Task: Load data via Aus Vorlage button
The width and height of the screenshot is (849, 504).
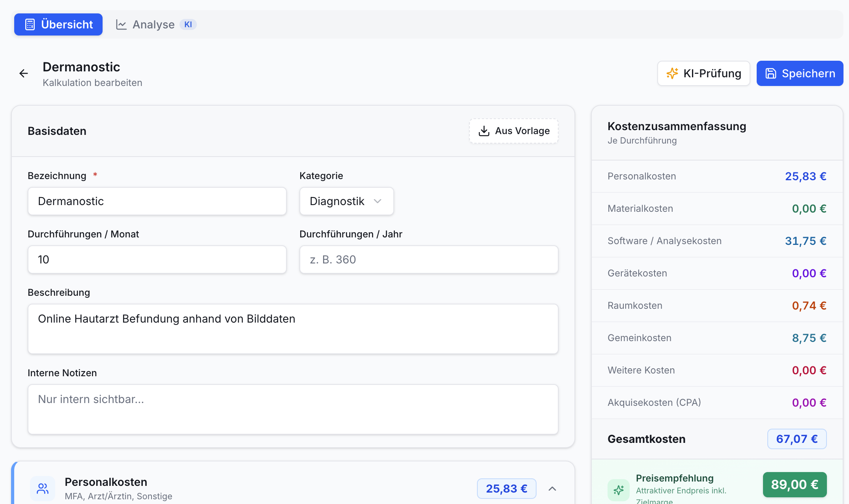Action: (514, 131)
